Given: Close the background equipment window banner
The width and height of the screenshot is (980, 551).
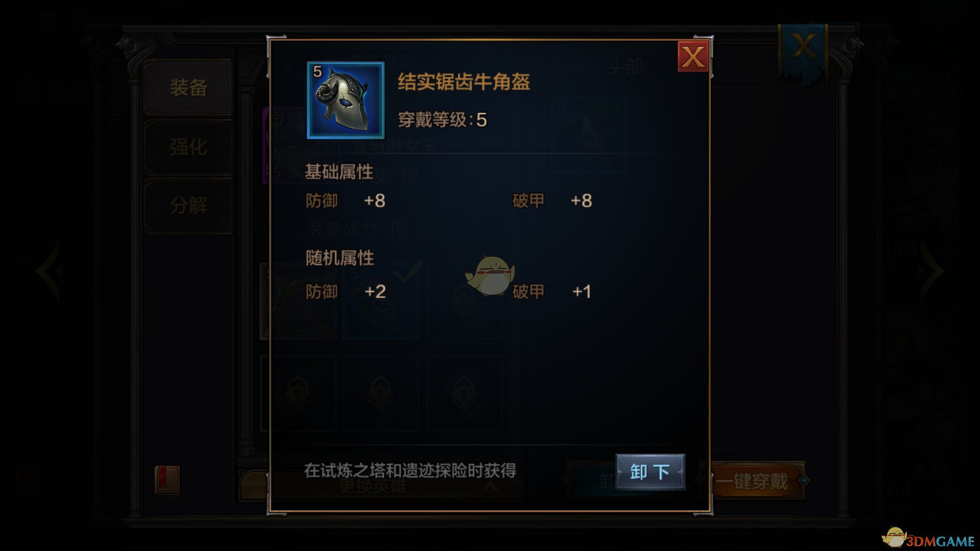Looking at the screenshot, I should pos(803,48).
